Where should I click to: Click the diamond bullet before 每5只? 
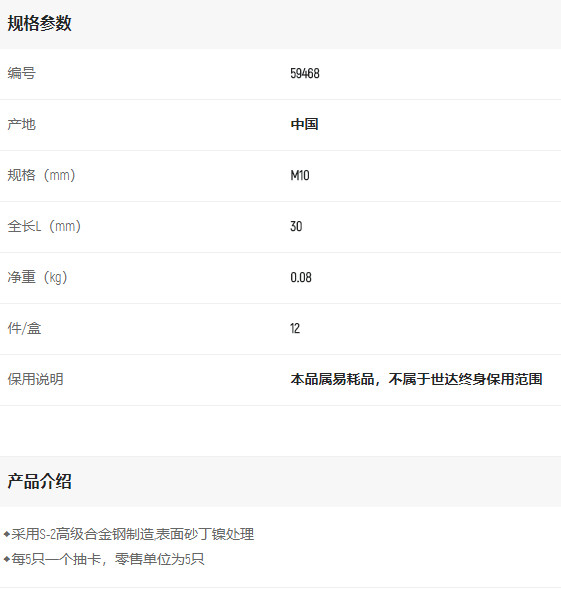click(6, 559)
